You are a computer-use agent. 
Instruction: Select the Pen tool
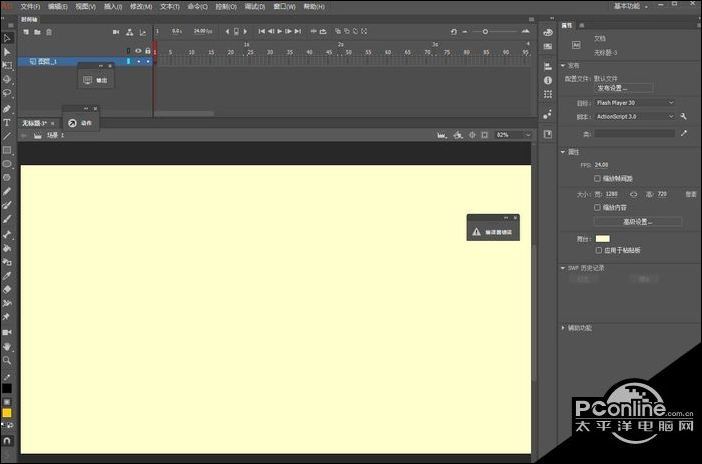pos(7,108)
